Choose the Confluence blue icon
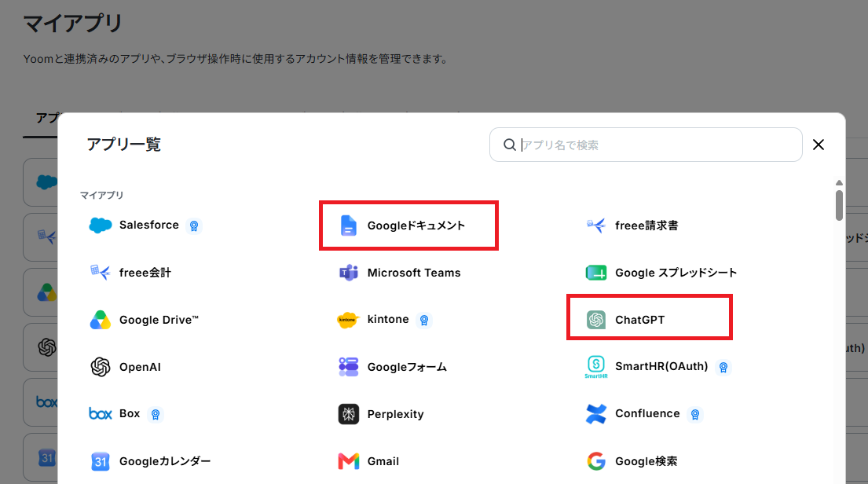 (596, 413)
